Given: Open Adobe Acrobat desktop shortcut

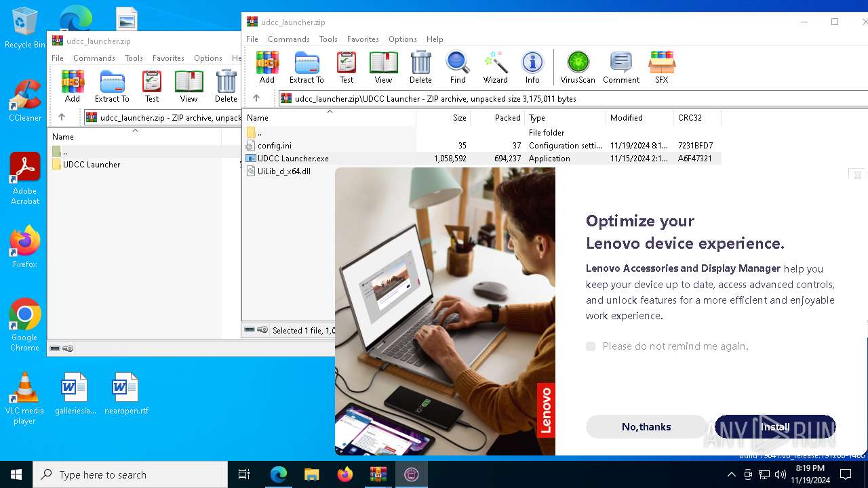Looking at the screenshot, I should [x=25, y=178].
